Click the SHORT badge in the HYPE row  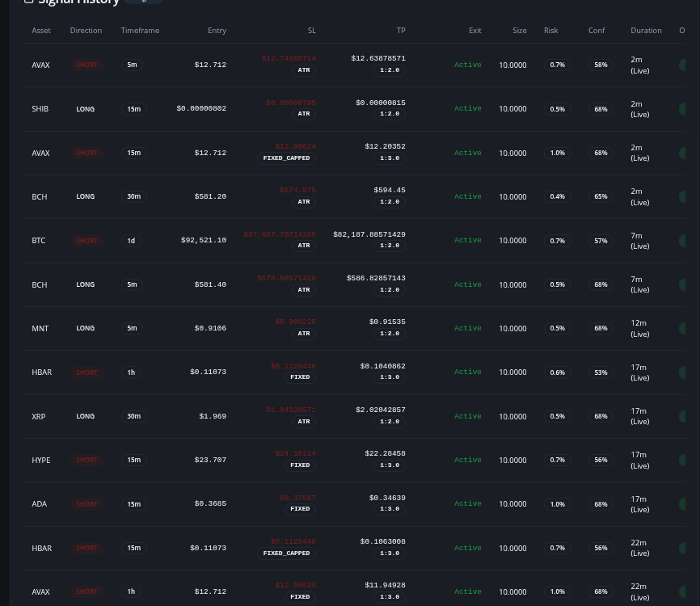(x=86, y=460)
